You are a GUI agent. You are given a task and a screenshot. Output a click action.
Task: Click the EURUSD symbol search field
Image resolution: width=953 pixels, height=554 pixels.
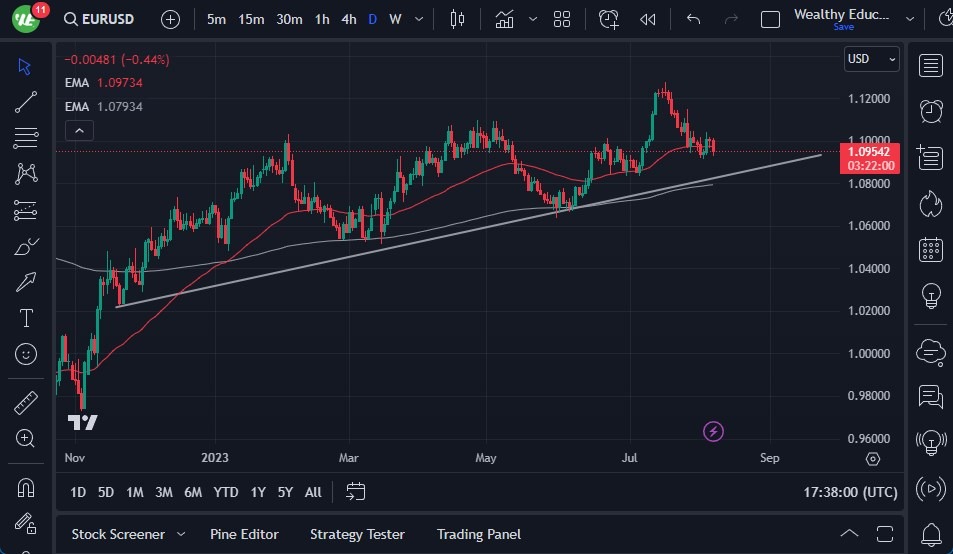[x=105, y=19]
